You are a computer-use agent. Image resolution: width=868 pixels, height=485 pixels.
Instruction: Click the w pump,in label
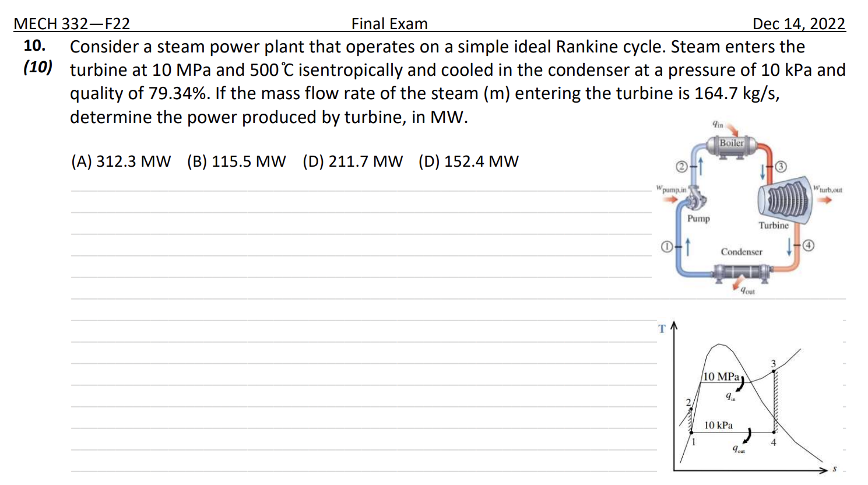pos(672,189)
